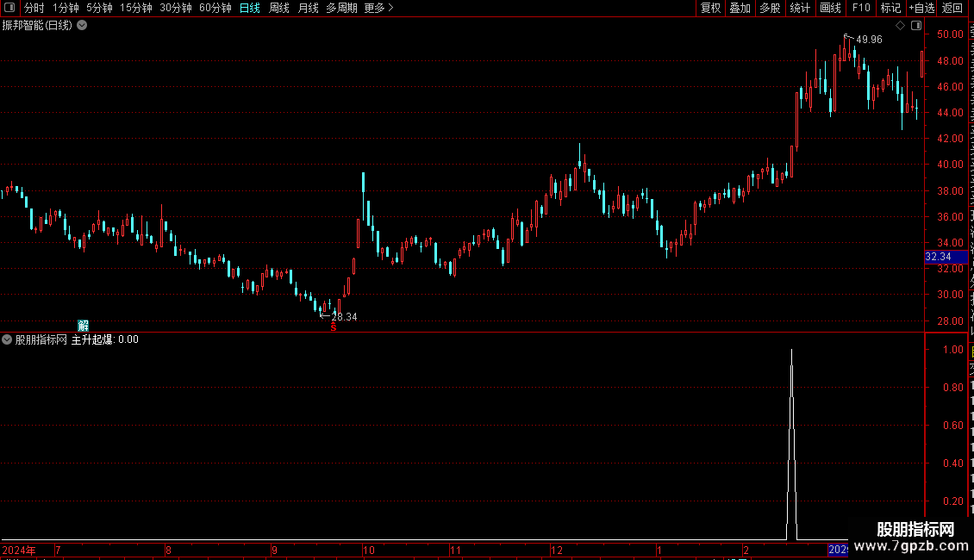Switch to 日线 daily chart
This screenshot has width=974, height=560.
click(x=250, y=8)
